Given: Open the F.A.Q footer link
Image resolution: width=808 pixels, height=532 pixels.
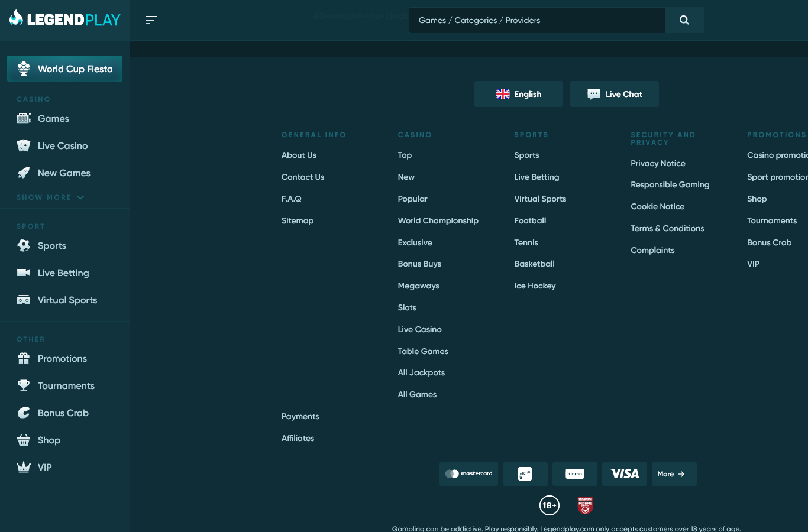Looking at the screenshot, I should [x=292, y=199].
